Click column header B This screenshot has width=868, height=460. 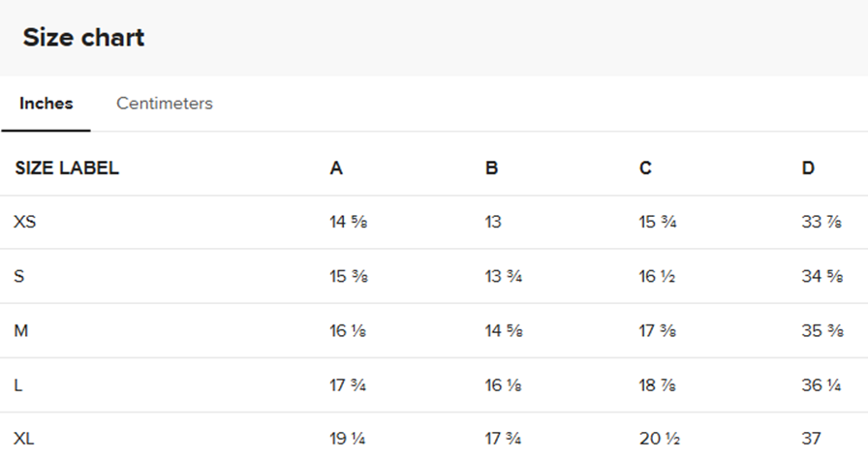[491, 169]
